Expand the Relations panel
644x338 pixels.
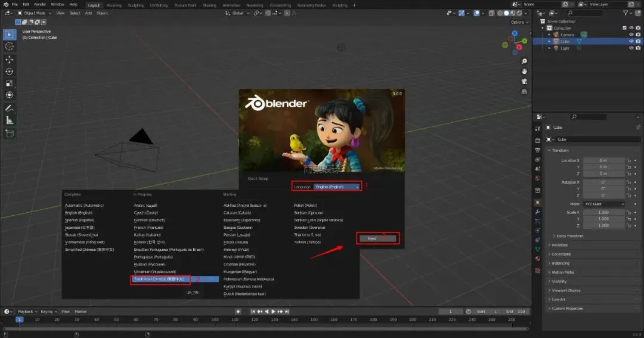559,245
